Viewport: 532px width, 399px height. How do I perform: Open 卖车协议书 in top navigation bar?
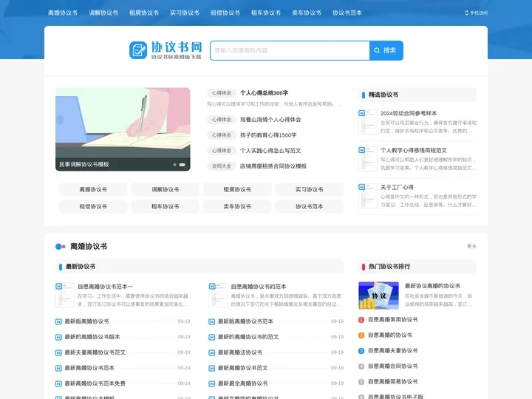tap(307, 13)
